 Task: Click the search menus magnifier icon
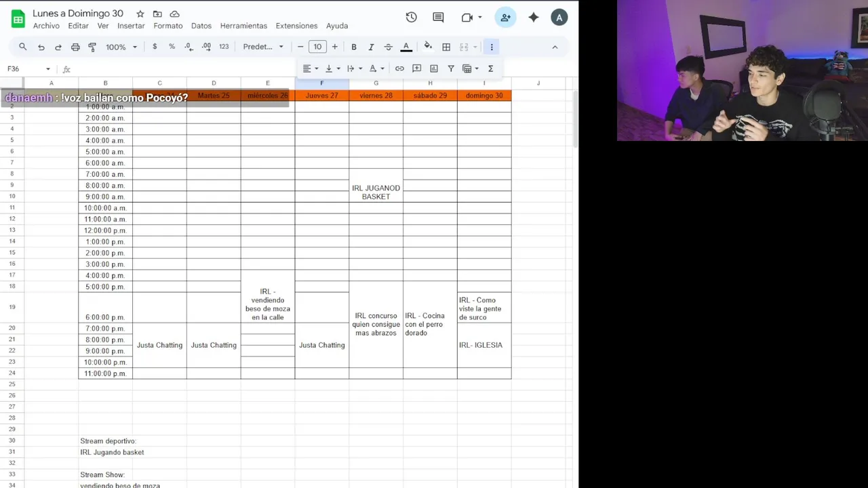click(x=23, y=47)
